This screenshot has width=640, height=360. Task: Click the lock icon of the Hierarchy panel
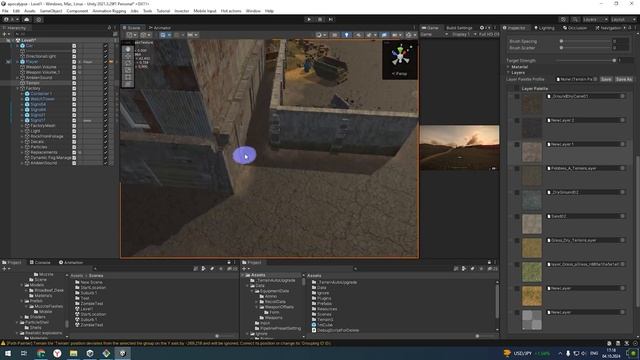[x=109, y=28]
